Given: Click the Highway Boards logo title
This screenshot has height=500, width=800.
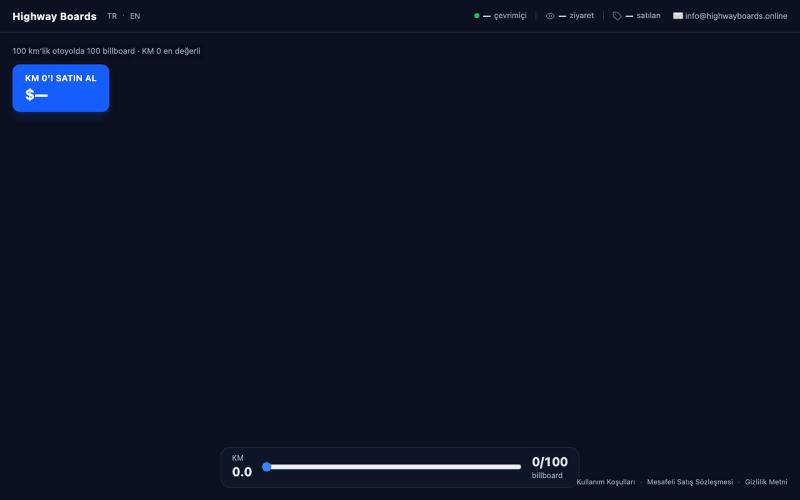Looking at the screenshot, I should point(54,16).
